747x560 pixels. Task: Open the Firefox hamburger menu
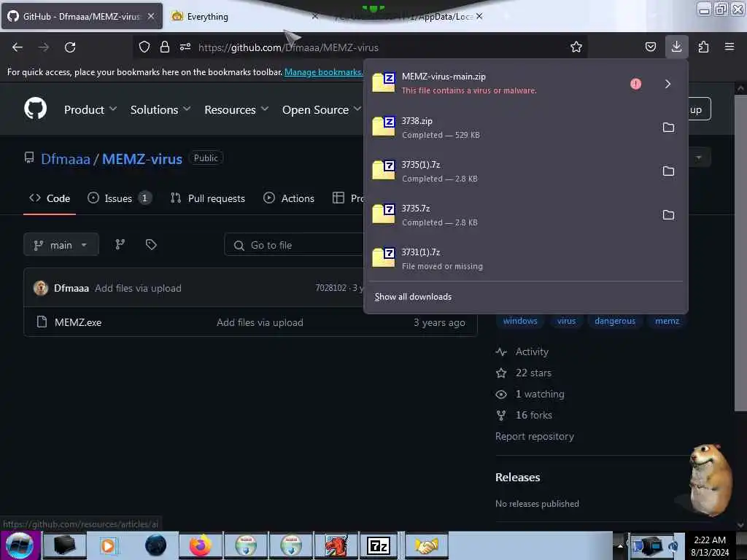tap(729, 47)
